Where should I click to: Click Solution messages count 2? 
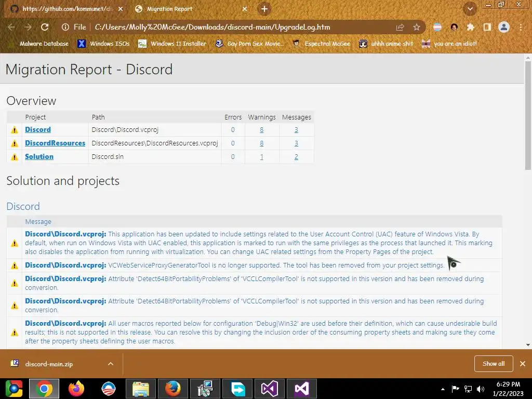296,157
